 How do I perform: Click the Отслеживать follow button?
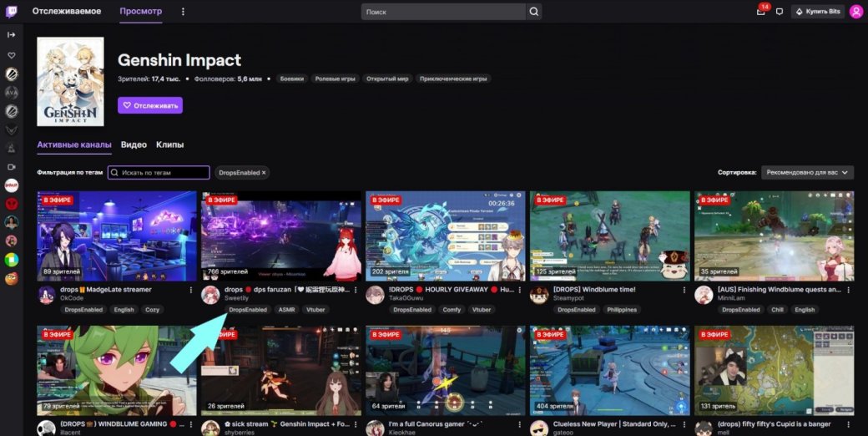pos(150,105)
